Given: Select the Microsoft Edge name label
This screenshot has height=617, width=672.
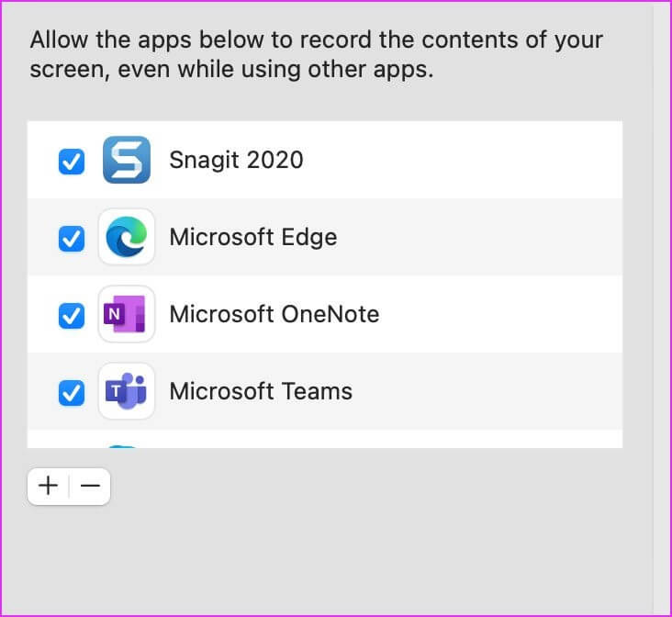Looking at the screenshot, I should click(x=253, y=238).
